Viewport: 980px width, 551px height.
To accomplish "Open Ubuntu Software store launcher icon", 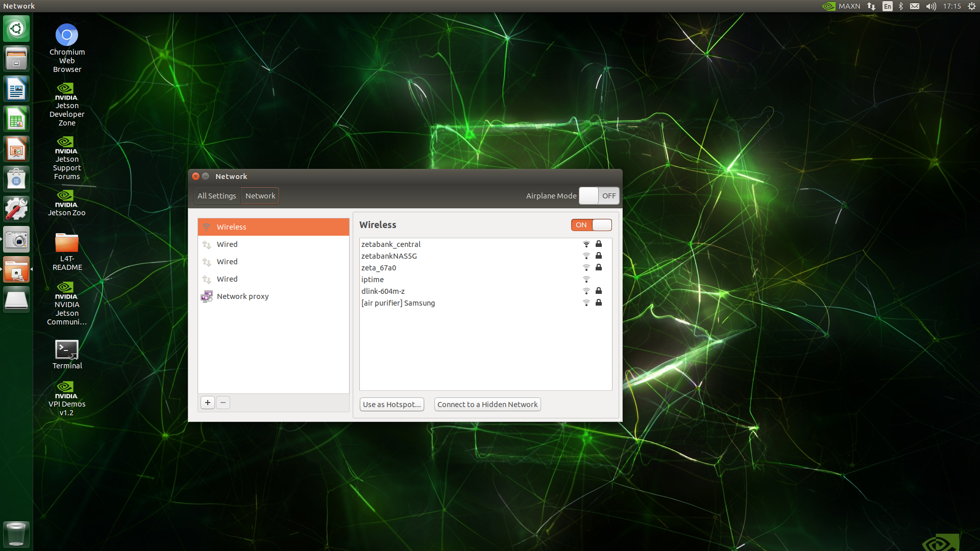I will click(16, 179).
